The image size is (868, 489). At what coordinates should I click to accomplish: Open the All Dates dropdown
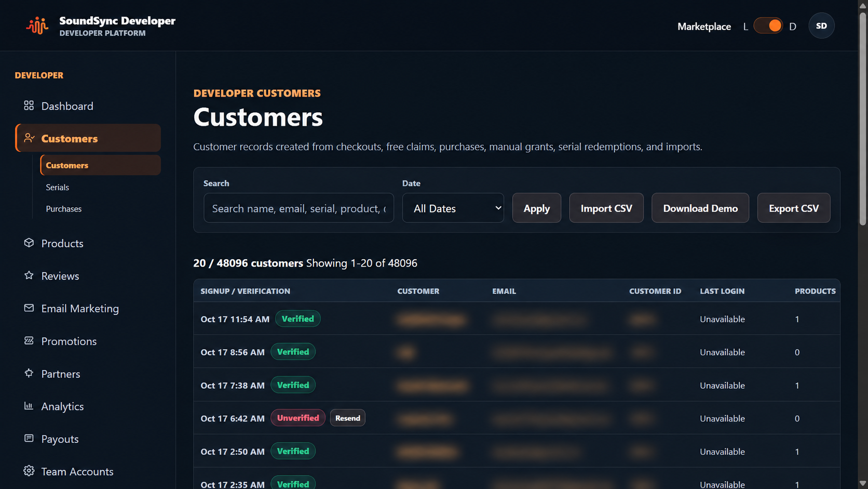tap(453, 208)
